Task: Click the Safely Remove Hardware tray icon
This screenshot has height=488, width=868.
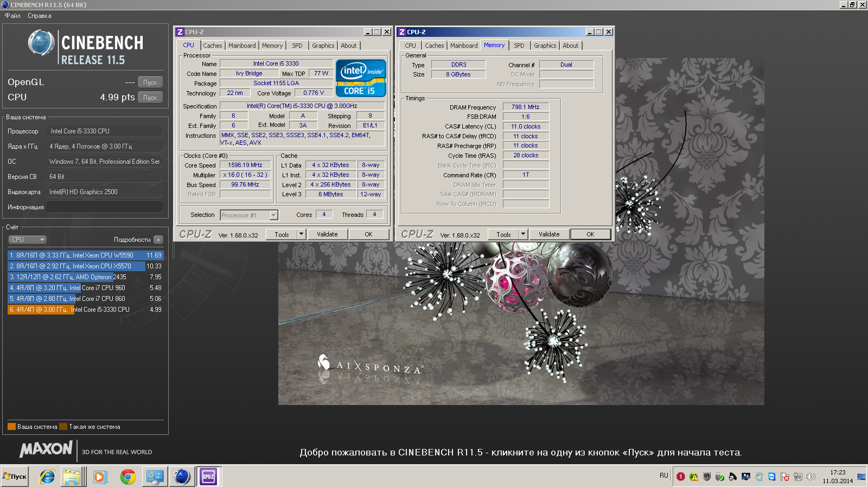Action: coord(720,477)
